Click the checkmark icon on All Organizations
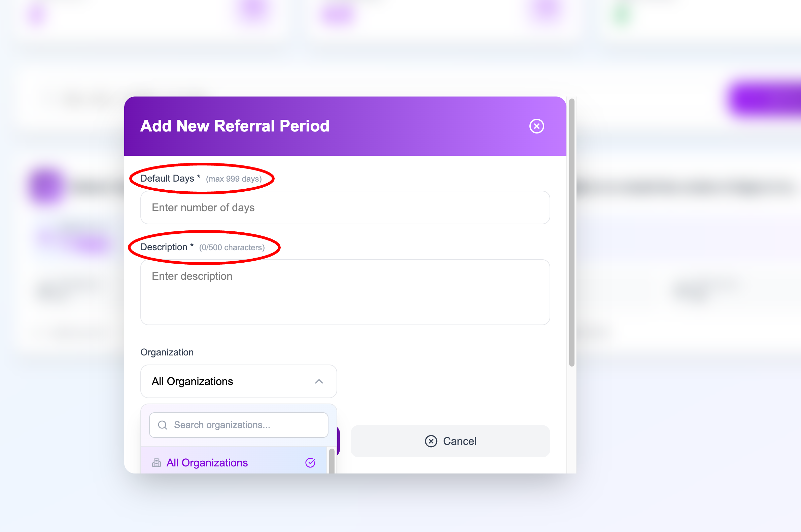 point(310,463)
